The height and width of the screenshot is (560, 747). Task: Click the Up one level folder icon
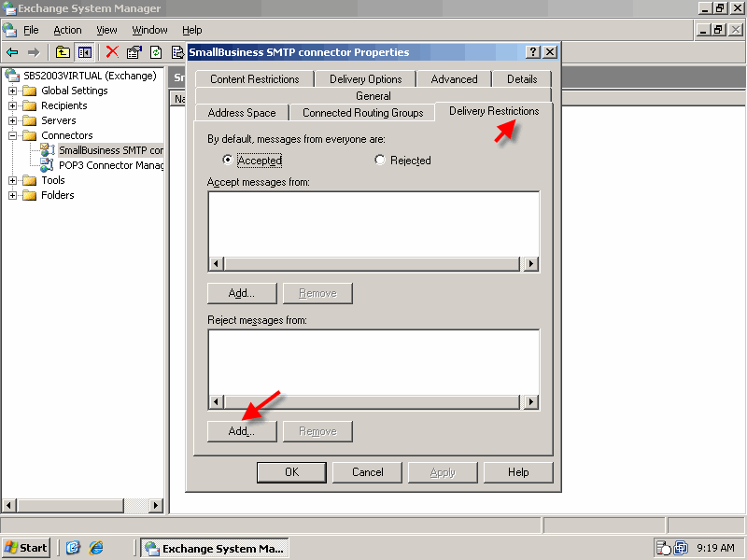(x=63, y=52)
